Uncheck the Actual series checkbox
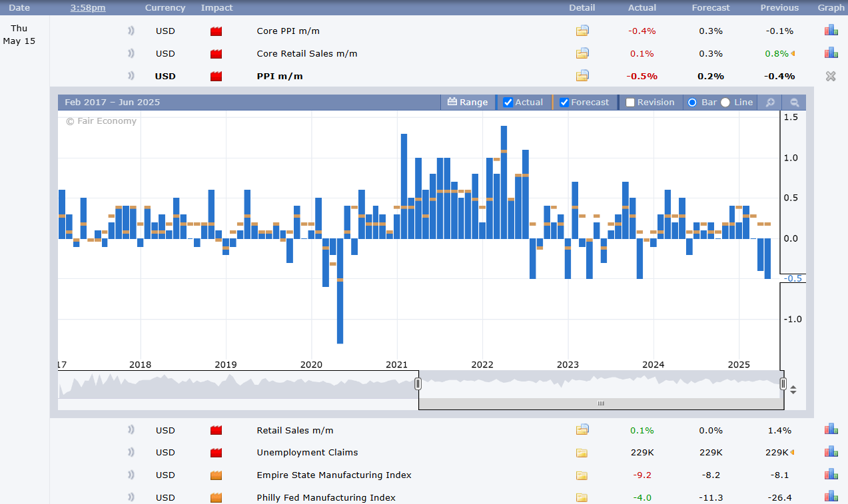This screenshot has height=504, width=848. point(508,103)
